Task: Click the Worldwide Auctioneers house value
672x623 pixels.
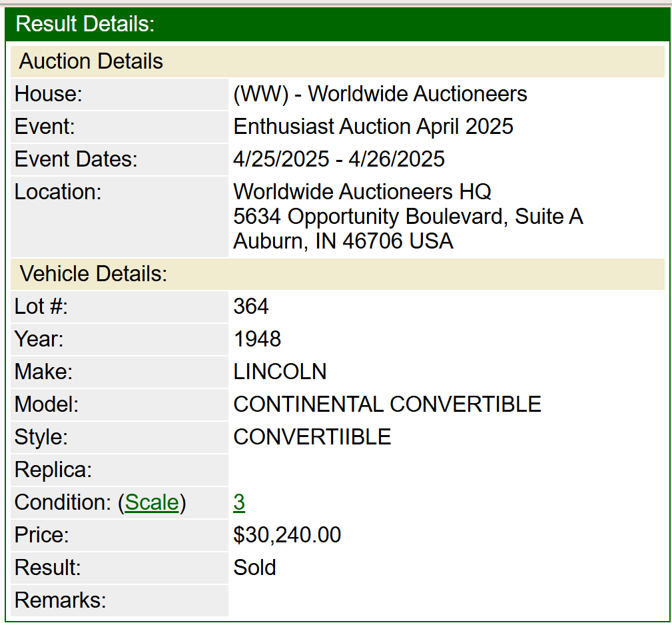Action: tap(380, 94)
